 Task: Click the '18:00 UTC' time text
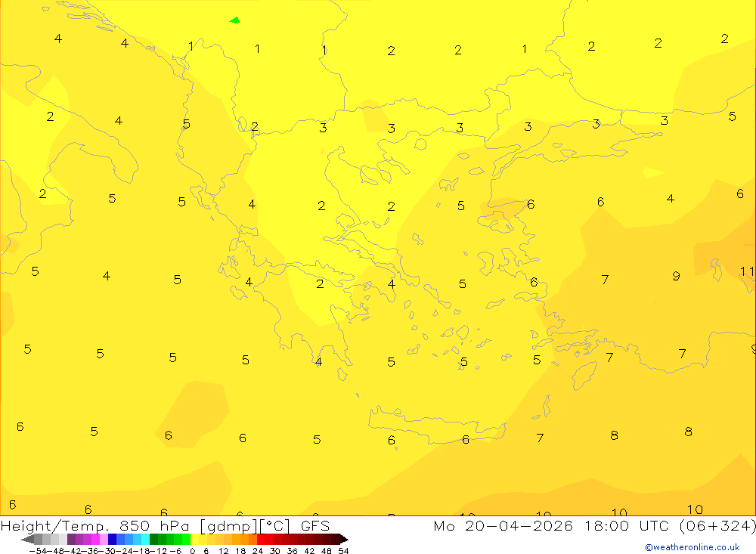[x=628, y=526]
